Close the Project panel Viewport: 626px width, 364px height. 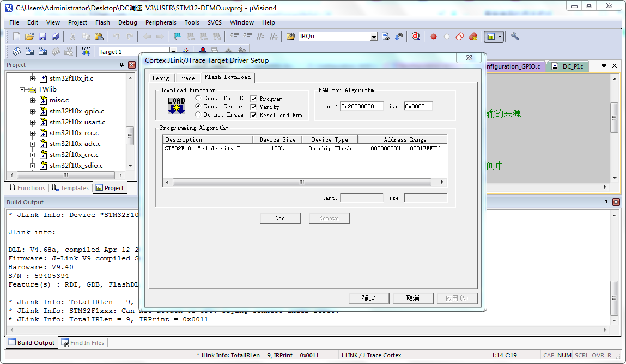pyautogui.click(x=131, y=65)
